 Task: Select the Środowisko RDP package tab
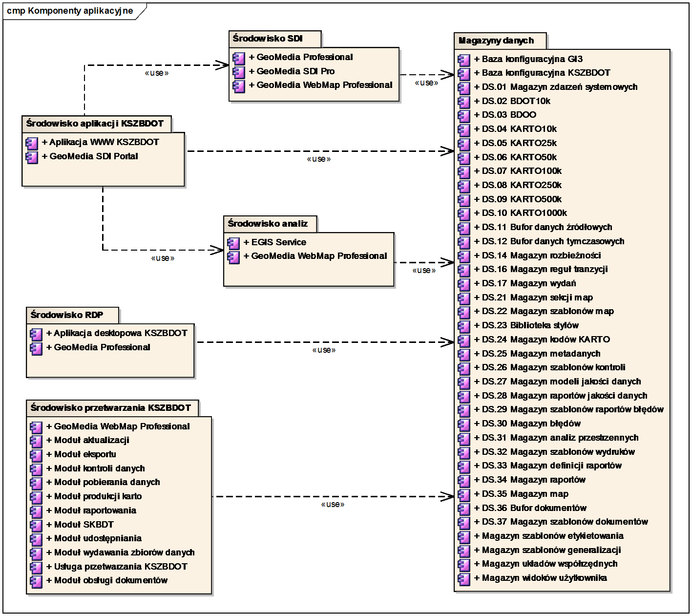(73, 315)
